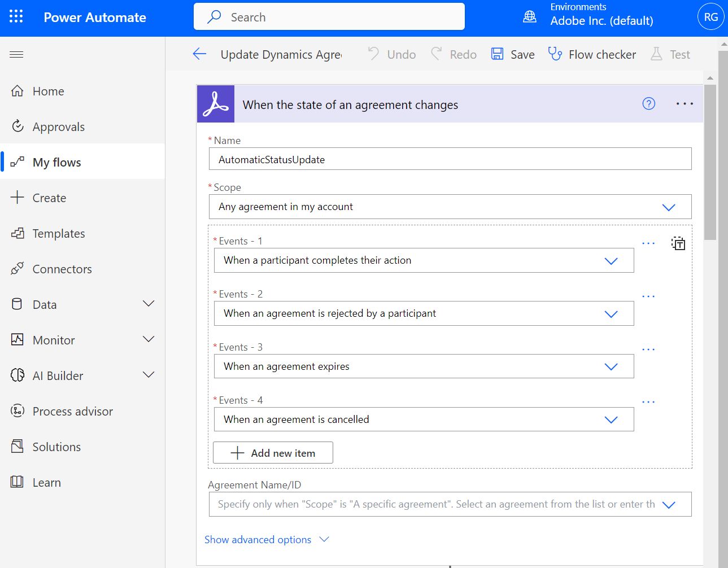Open the Environments globe icon
The width and height of the screenshot is (728, 568).
(530, 17)
